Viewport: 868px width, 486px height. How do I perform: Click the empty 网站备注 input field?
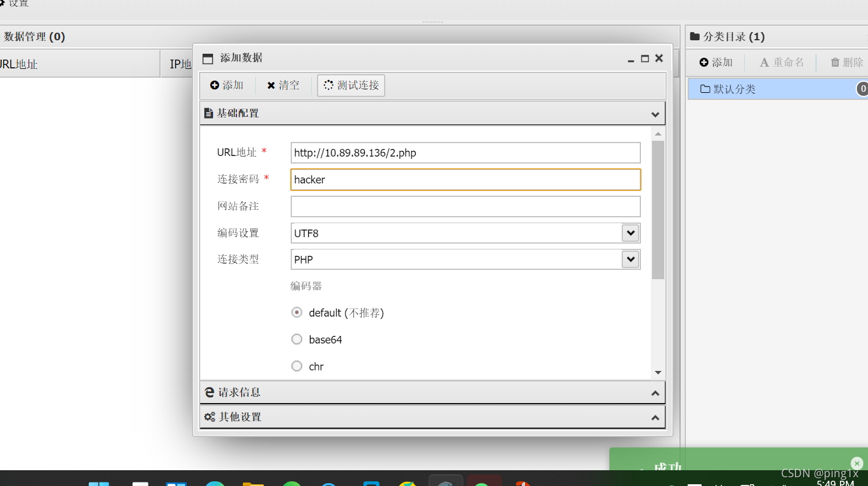[x=465, y=207]
